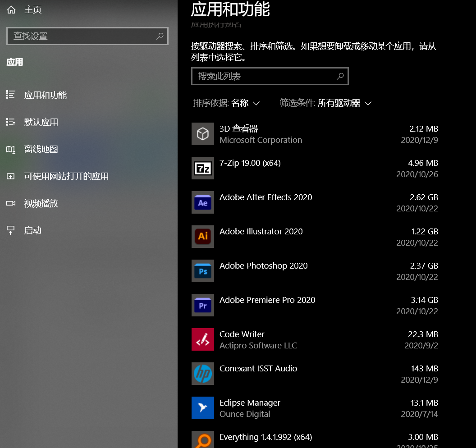The height and width of the screenshot is (448, 476).
Task: Click the Illustrator Ai icon
Action: [x=203, y=237]
